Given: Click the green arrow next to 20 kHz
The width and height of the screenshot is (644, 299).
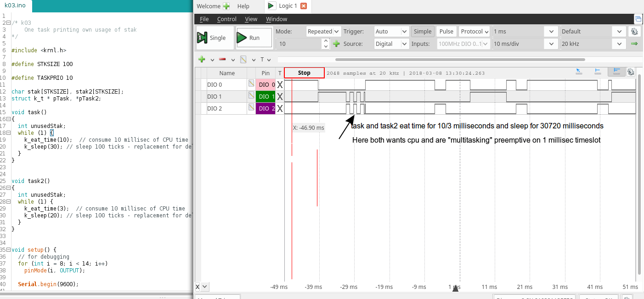Looking at the screenshot, I should 634,44.
